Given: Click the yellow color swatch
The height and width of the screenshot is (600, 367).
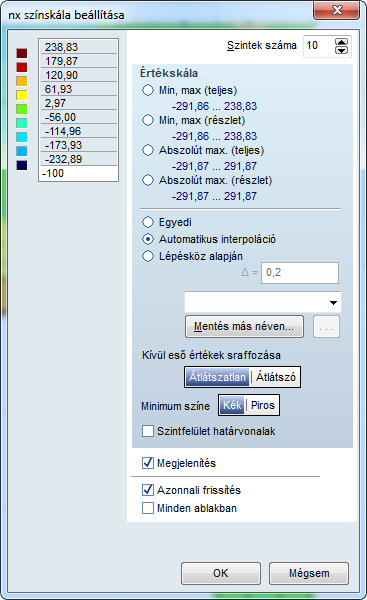Looking at the screenshot, I should pyautogui.click(x=22, y=95).
